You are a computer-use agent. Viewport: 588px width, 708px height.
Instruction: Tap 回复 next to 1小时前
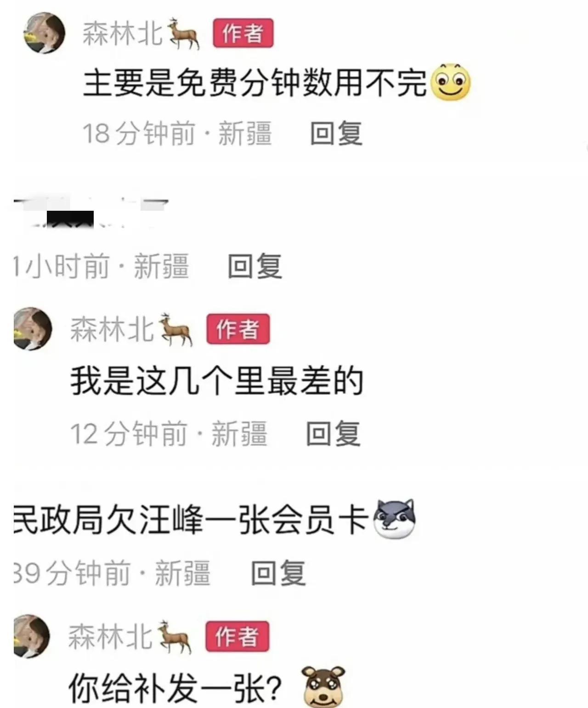(x=255, y=265)
